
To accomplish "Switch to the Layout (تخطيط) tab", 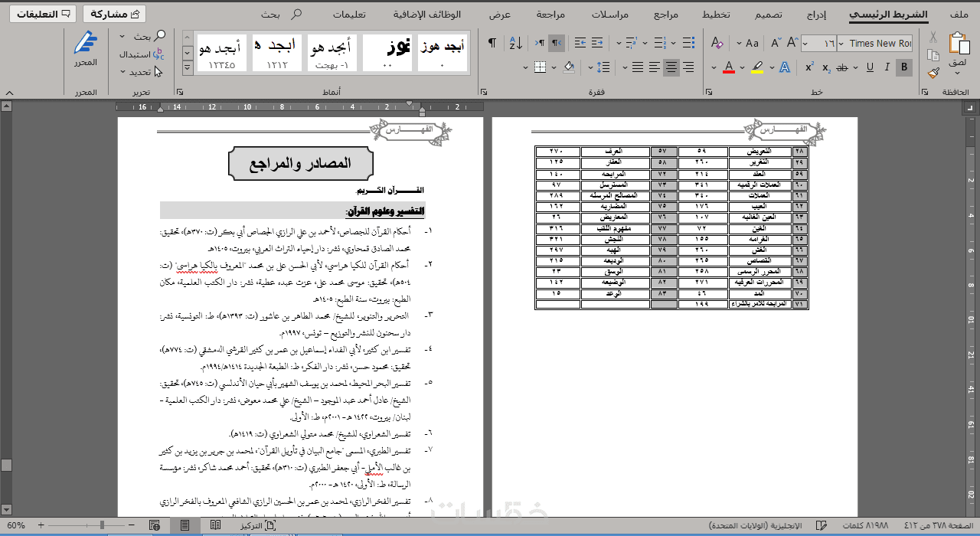I will (716, 15).
